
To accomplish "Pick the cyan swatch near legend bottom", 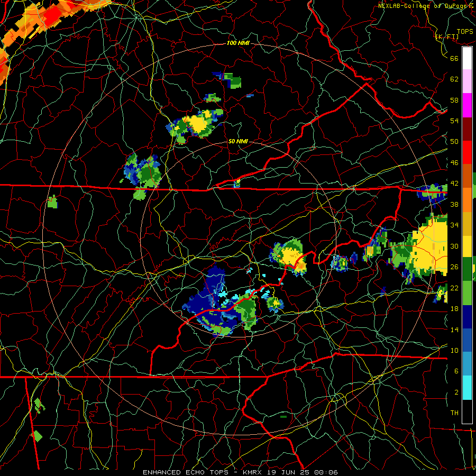I will coord(467,387).
